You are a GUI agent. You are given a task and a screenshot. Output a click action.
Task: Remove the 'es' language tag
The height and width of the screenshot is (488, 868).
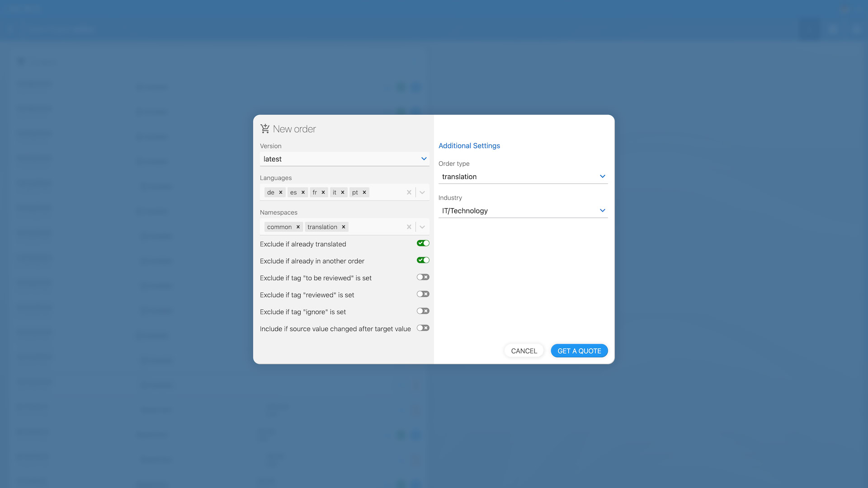tap(303, 192)
